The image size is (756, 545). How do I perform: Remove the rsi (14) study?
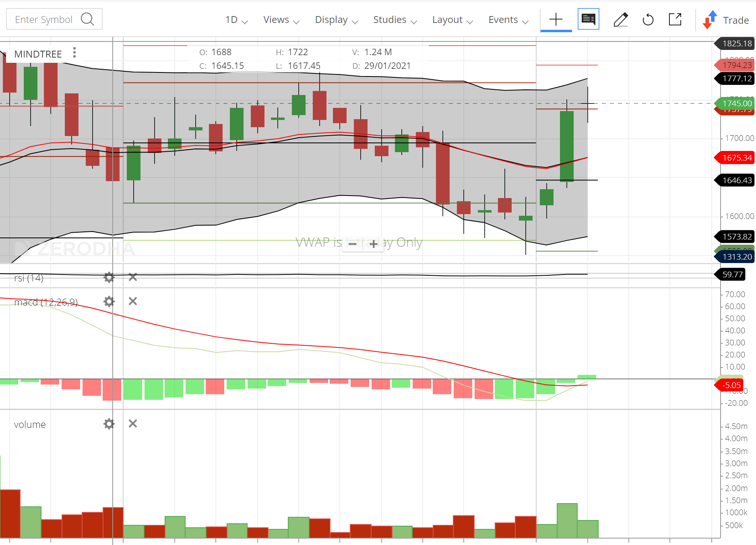[133, 277]
